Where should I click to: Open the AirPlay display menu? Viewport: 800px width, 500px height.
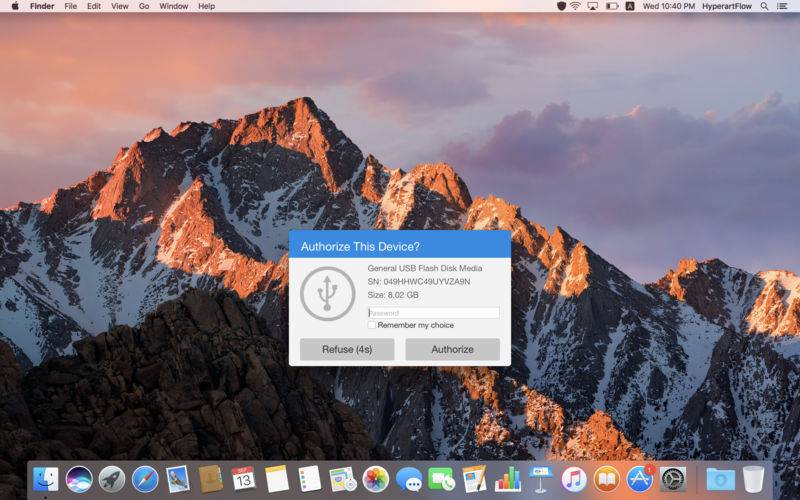(x=593, y=6)
